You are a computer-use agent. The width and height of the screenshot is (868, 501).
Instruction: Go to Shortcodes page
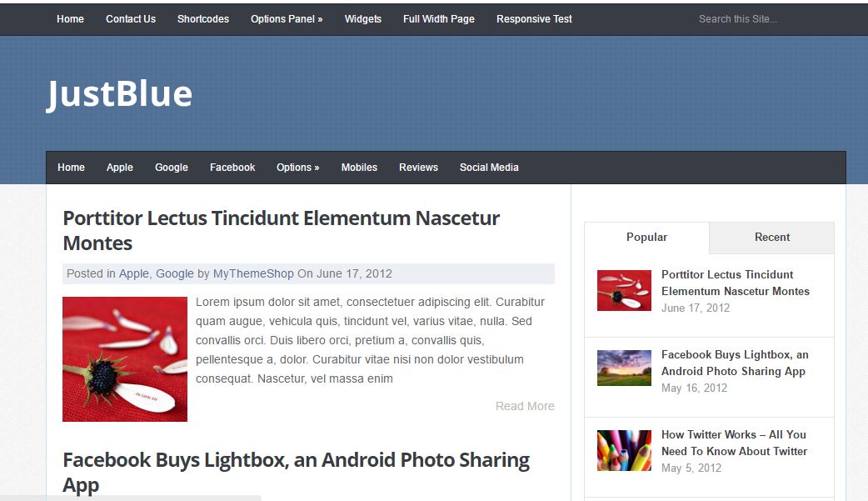(x=203, y=19)
